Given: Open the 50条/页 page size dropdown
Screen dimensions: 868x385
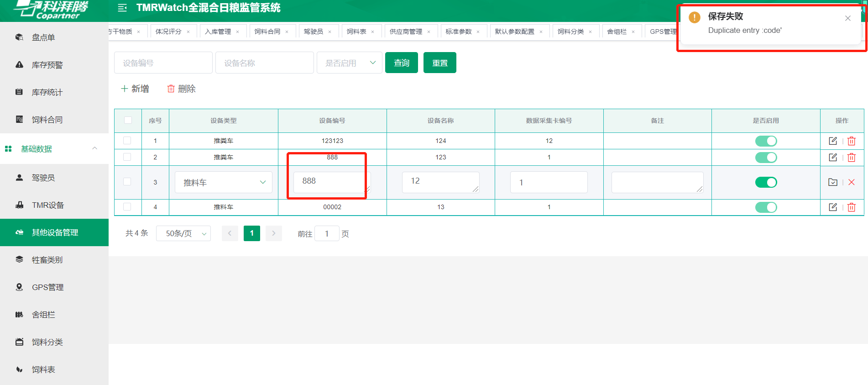Looking at the screenshot, I should (183, 233).
